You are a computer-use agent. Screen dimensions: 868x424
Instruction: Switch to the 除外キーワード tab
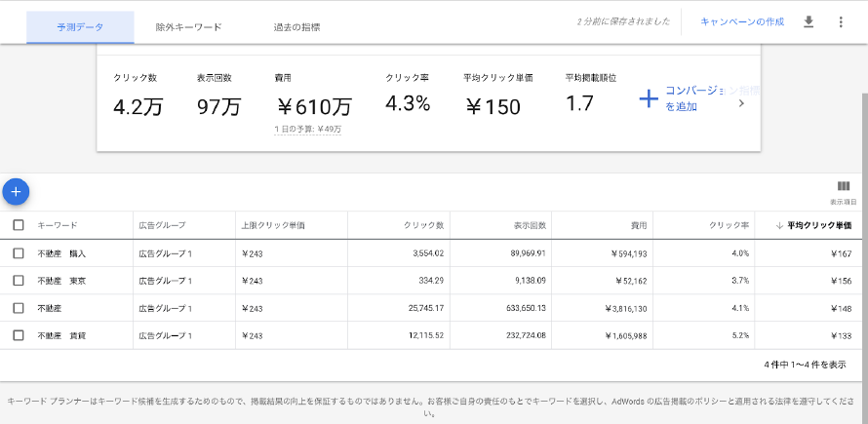coord(188,27)
